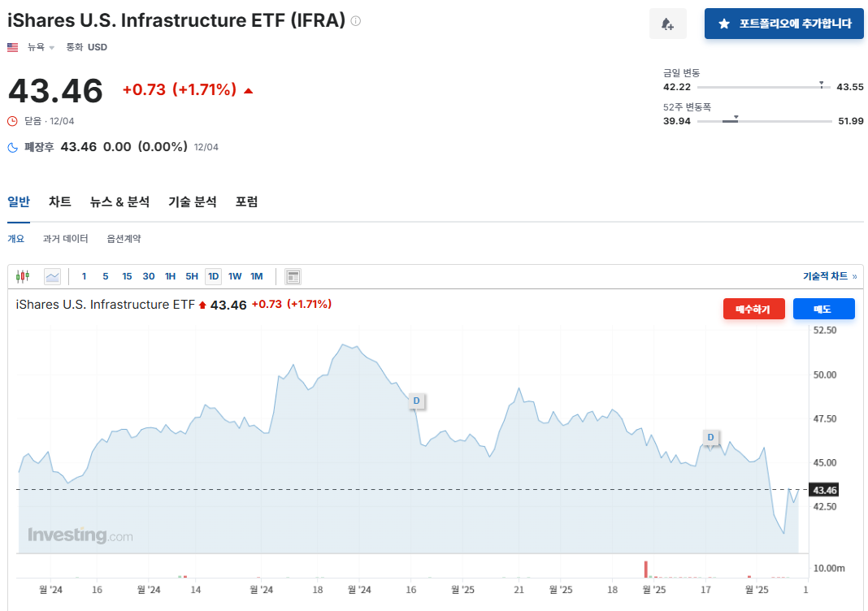This screenshot has height=611, width=868.
Task: Click the US flag icon
Action: (x=13, y=48)
